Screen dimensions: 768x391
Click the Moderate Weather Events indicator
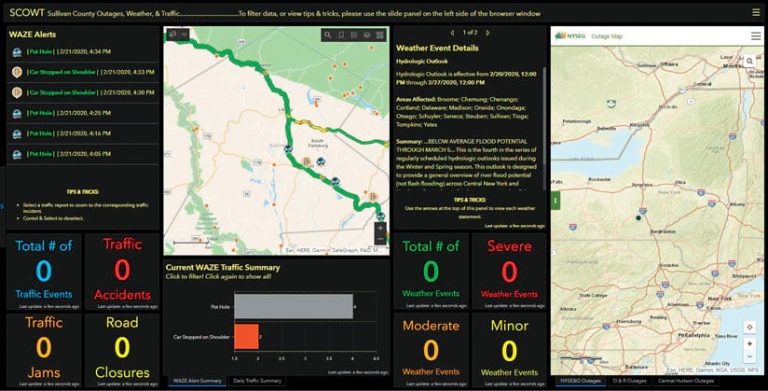(x=431, y=350)
